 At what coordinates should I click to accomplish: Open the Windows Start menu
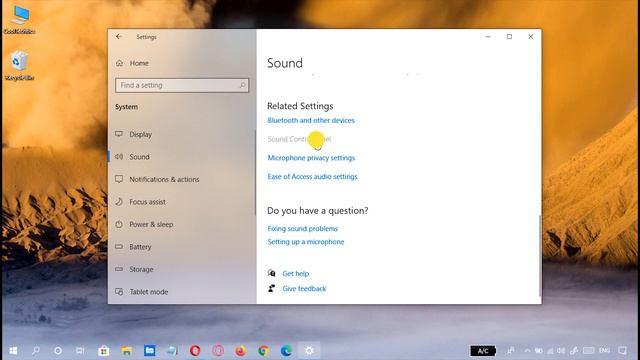pos(13,351)
